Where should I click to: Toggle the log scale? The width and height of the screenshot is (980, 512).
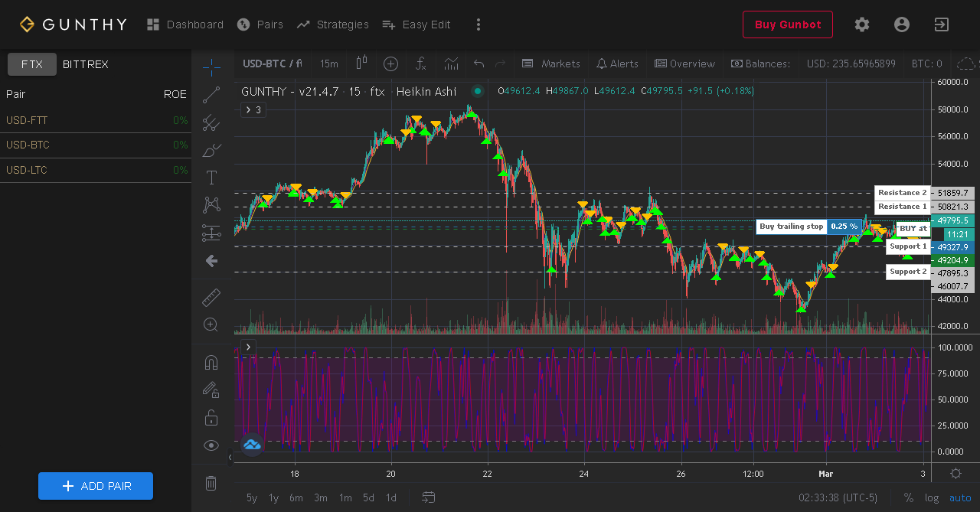[x=932, y=497]
